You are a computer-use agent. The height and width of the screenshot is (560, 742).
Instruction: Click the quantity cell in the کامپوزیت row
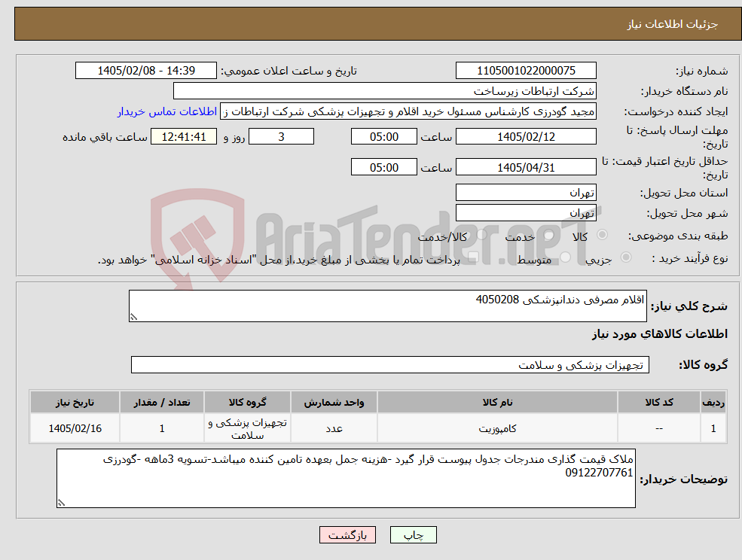162,428
